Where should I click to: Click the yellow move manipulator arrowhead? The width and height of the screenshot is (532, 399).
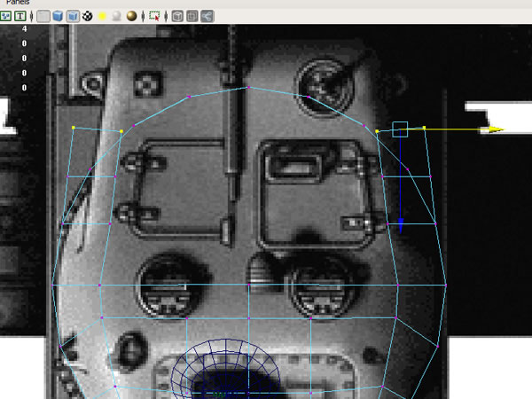tap(497, 129)
